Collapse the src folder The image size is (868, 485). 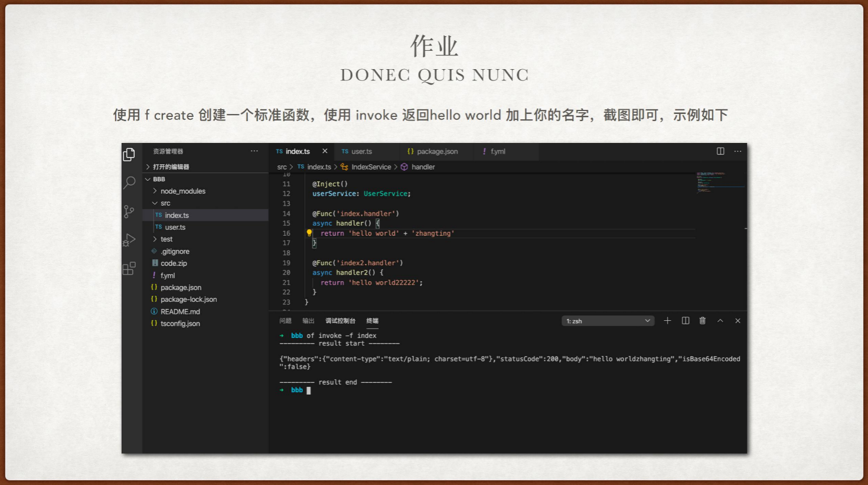pos(165,203)
